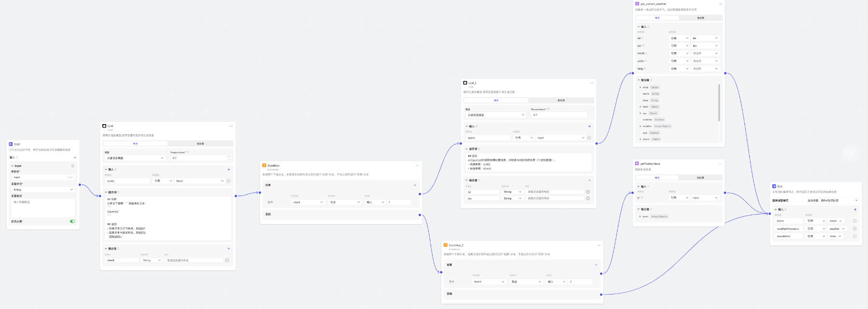Click the get_current_weather node icon

click(x=637, y=3)
